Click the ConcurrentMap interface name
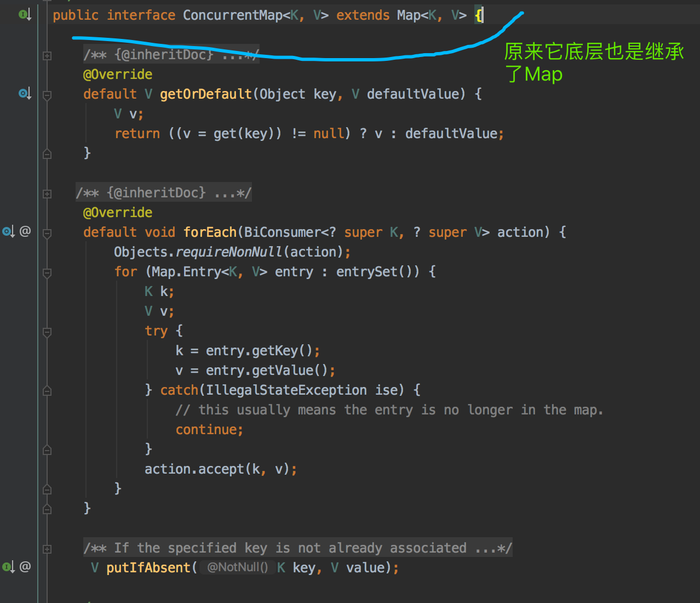Image resolution: width=700 pixels, height=603 pixels. [x=232, y=15]
